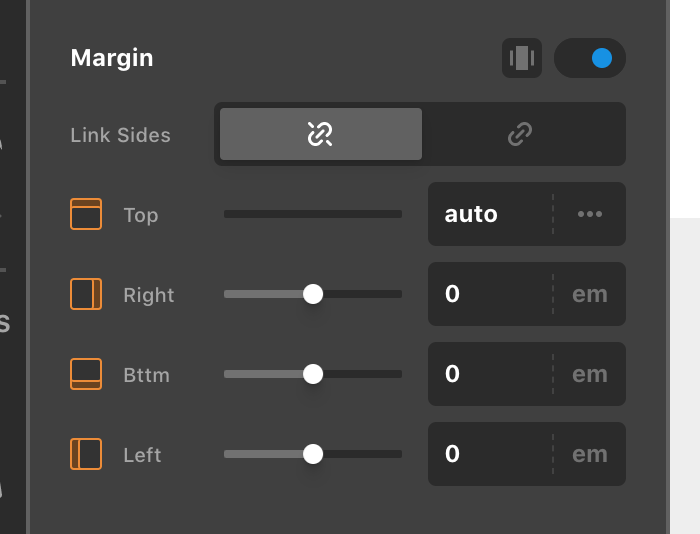700x534 pixels.
Task: Toggle the Margin on/off switch
Action: click(590, 58)
